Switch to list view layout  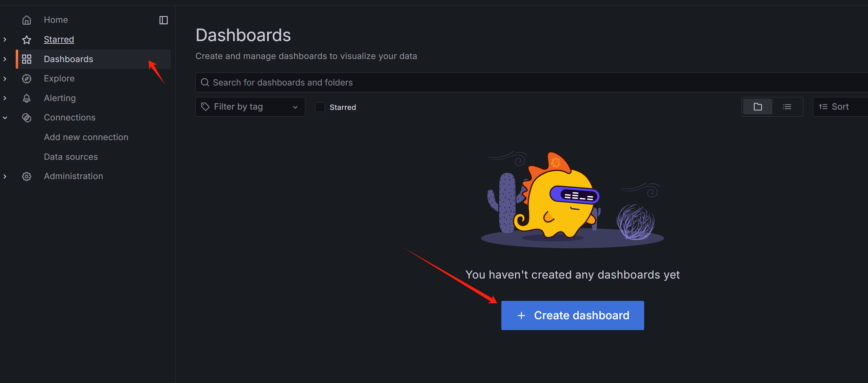tap(787, 107)
